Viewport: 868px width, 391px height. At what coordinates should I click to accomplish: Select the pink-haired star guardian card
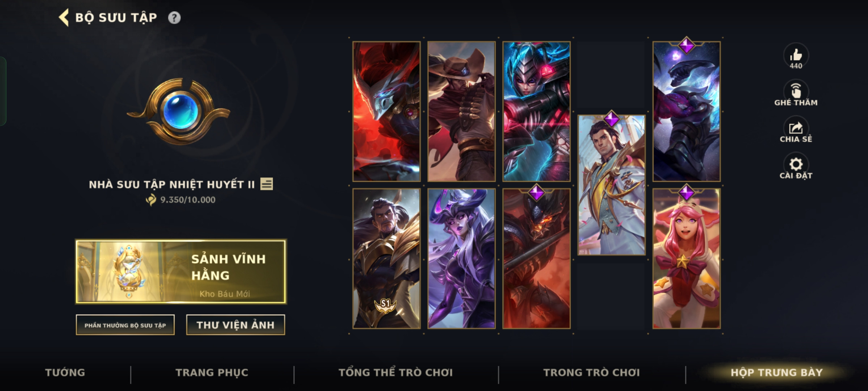(686, 258)
